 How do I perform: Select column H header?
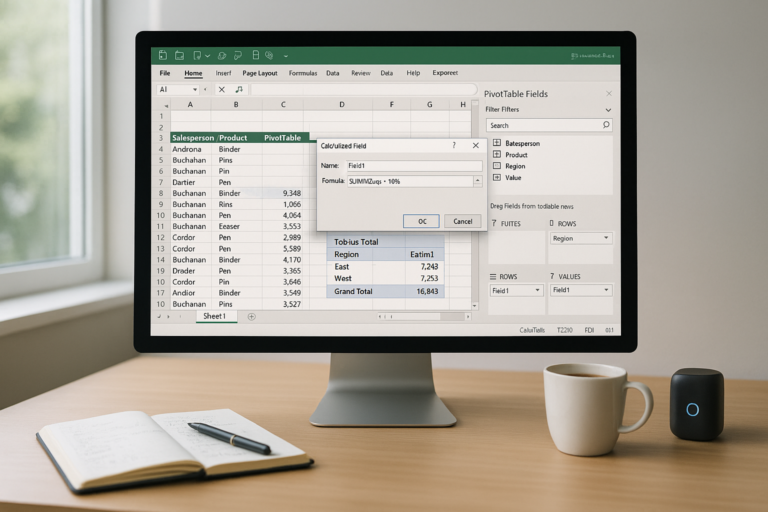pos(462,104)
